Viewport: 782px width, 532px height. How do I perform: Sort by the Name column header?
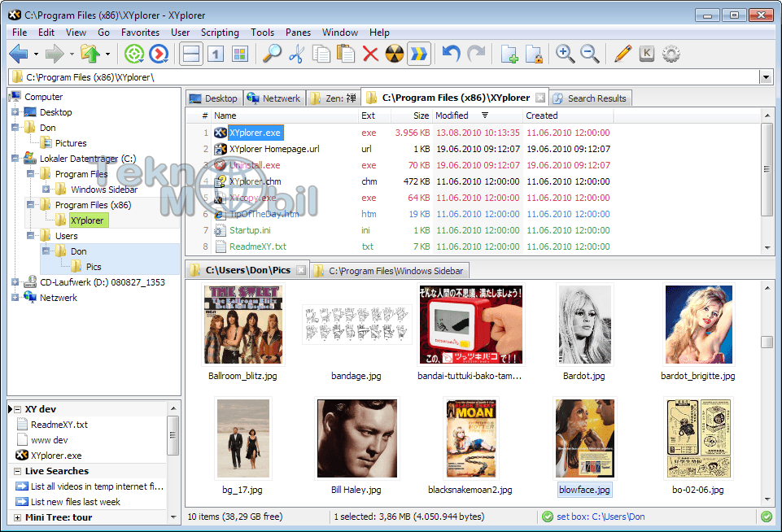(x=284, y=116)
